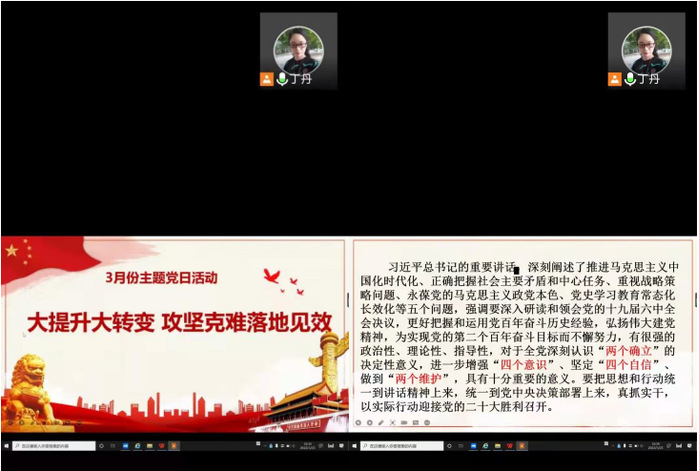
Task: Click the search box on the right taskbar
Action: [406, 445]
